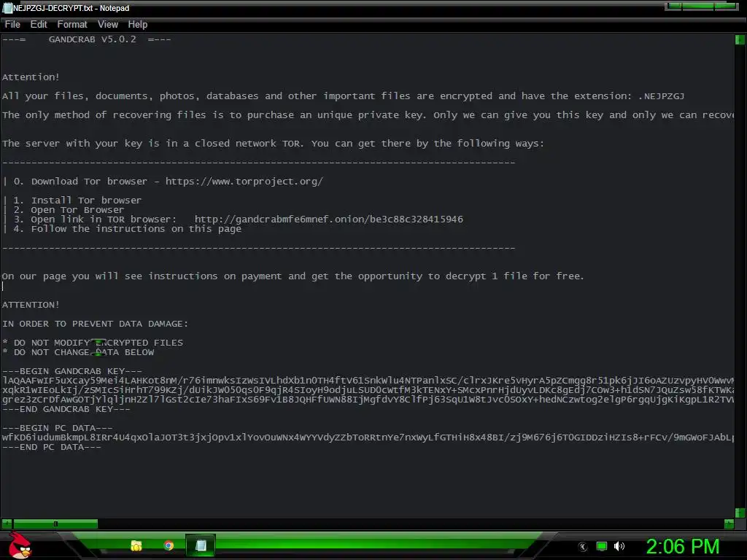The height and width of the screenshot is (560, 747).
Task: Click key line starting 'xqkR1wIEoLkIj'
Action: point(368,390)
